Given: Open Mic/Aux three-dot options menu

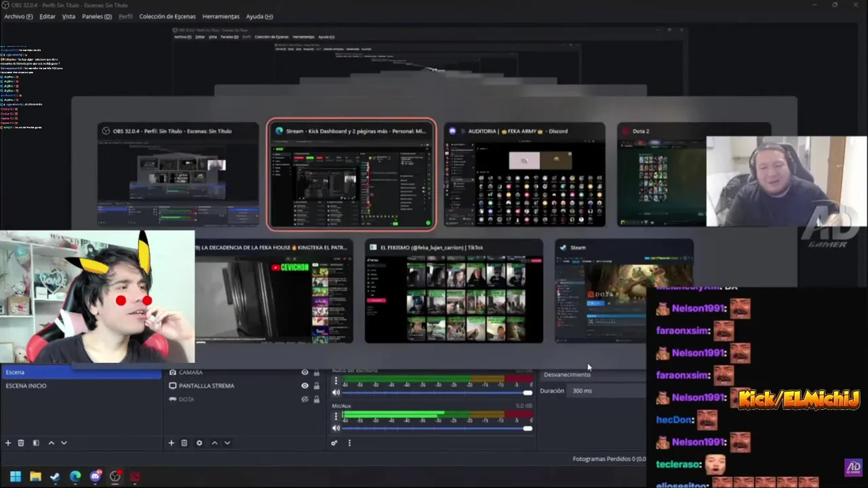Looking at the screenshot, I should [336, 416].
